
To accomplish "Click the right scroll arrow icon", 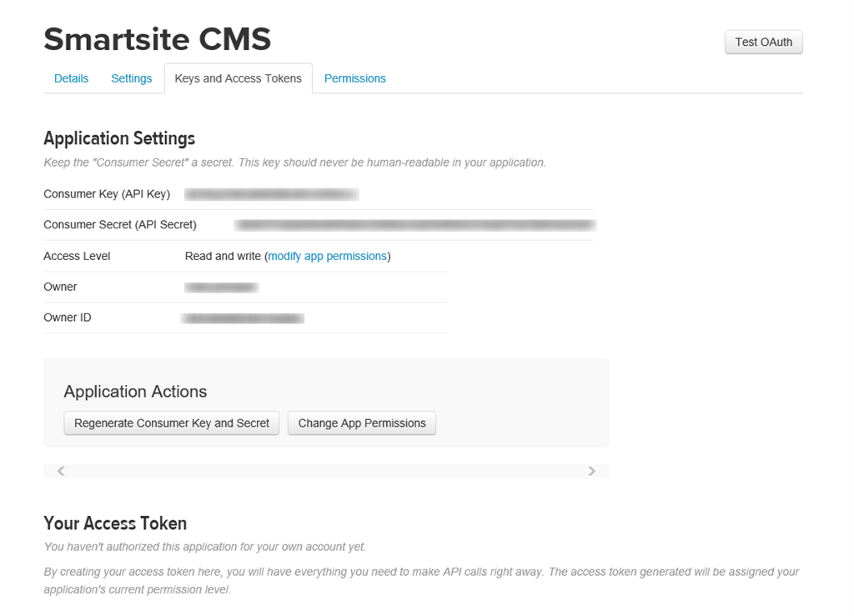I will [x=591, y=471].
